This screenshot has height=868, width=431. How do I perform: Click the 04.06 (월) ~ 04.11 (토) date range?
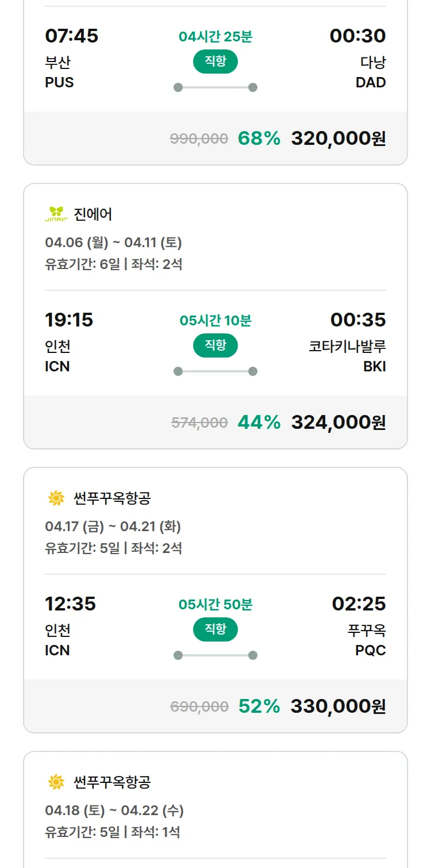pyautogui.click(x=113, y=243)
